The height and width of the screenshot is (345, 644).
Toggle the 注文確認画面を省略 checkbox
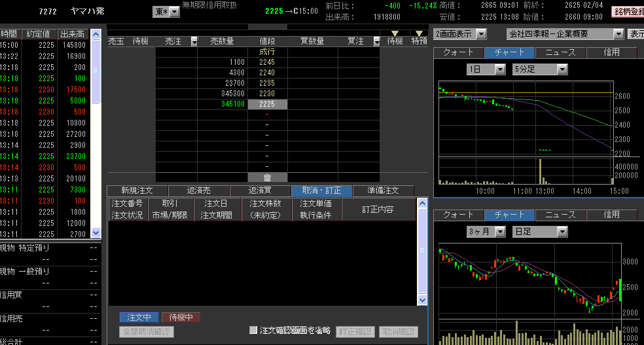coord(253,330)
